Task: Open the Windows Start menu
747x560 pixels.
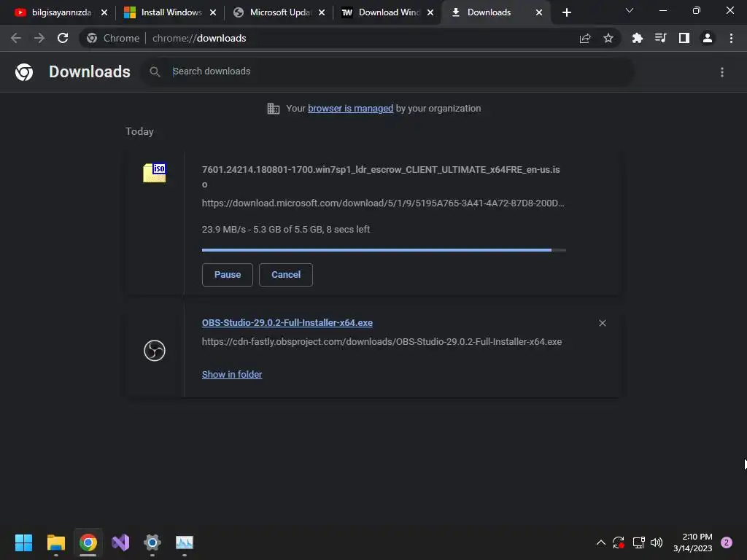Action: point(23,542)
